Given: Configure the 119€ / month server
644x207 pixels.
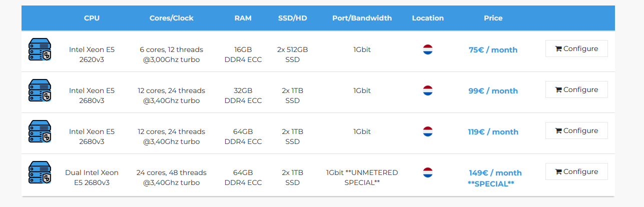Looking at the screenshot, I should coord(576,130).
